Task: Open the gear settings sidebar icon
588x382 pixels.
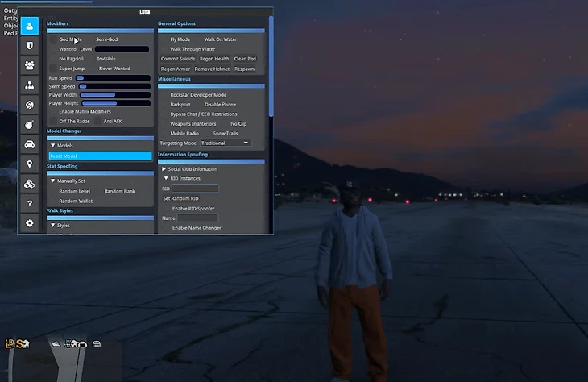Action: 30,223
